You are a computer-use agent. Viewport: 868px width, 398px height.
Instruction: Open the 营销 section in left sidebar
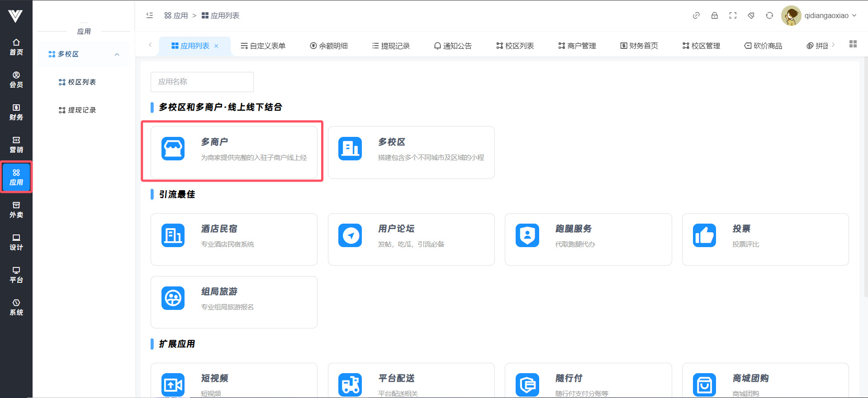pyautogui.click(x=16, y=145)
